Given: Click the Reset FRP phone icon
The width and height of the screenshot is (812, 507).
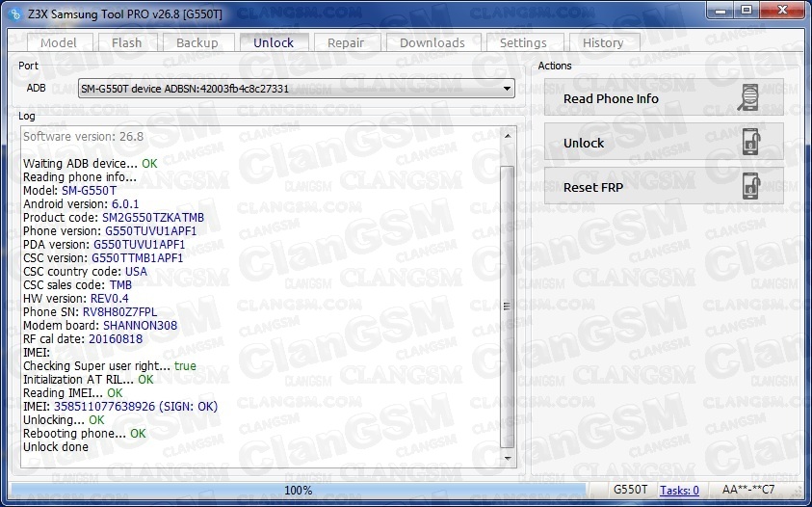Looking at the screenshot, I should (x=751, y=187).
